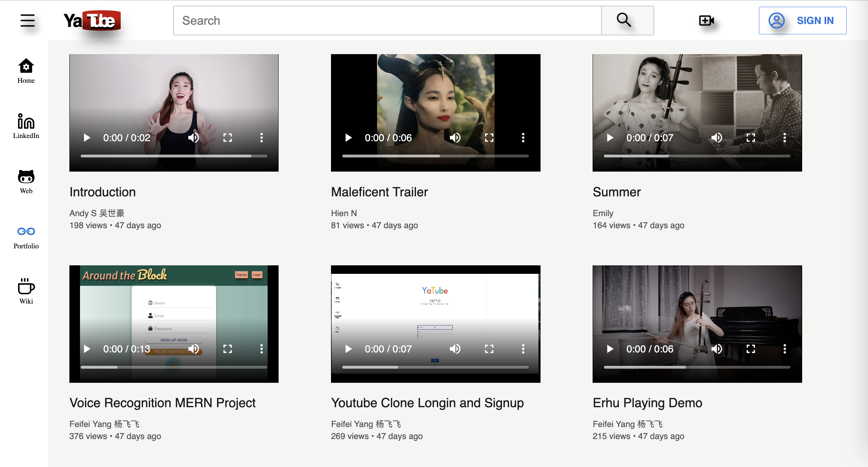Viewport: 868px width, 467px height.
Task: Go to Home in sidebar
Action: [x=26, y=71]
